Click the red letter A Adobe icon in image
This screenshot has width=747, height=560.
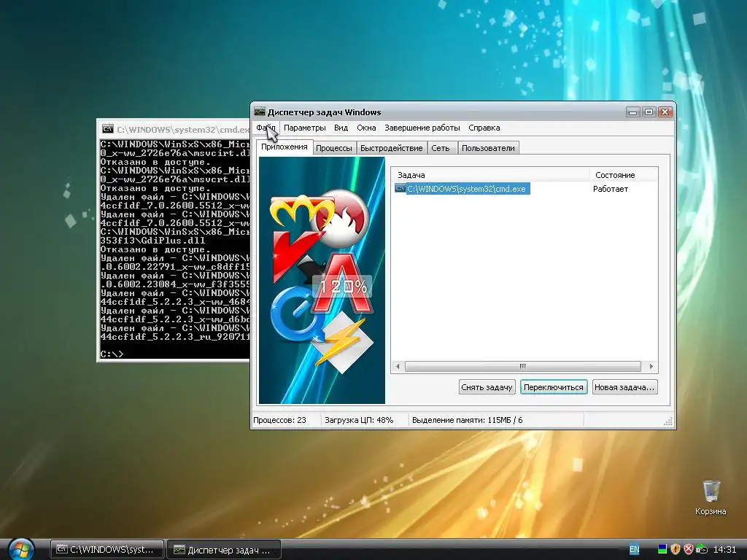point(343,284)
